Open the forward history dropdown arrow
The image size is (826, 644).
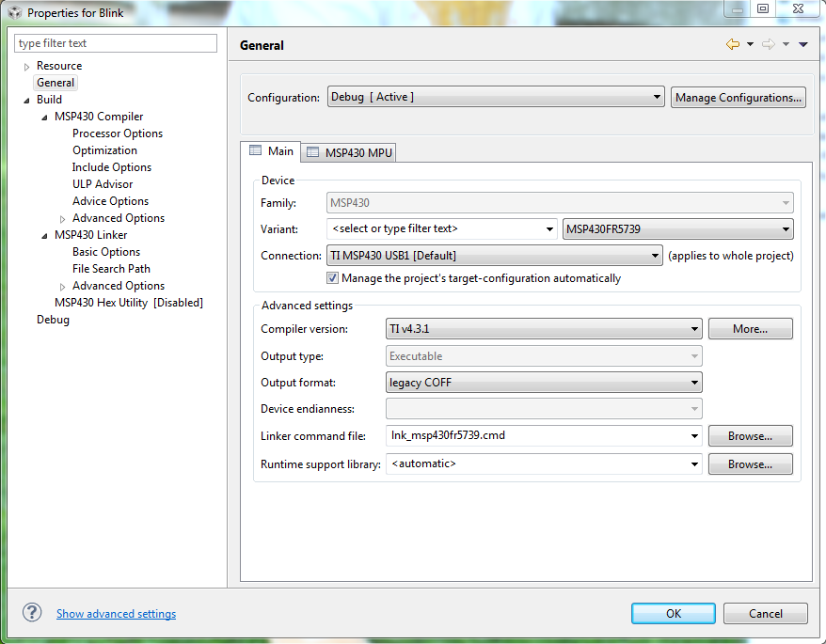[x=786, y=44]
